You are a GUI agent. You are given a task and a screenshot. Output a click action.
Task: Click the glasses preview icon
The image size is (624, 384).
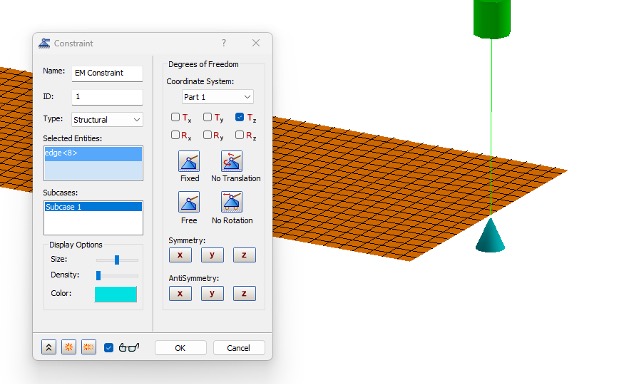[x=129, y=347]
